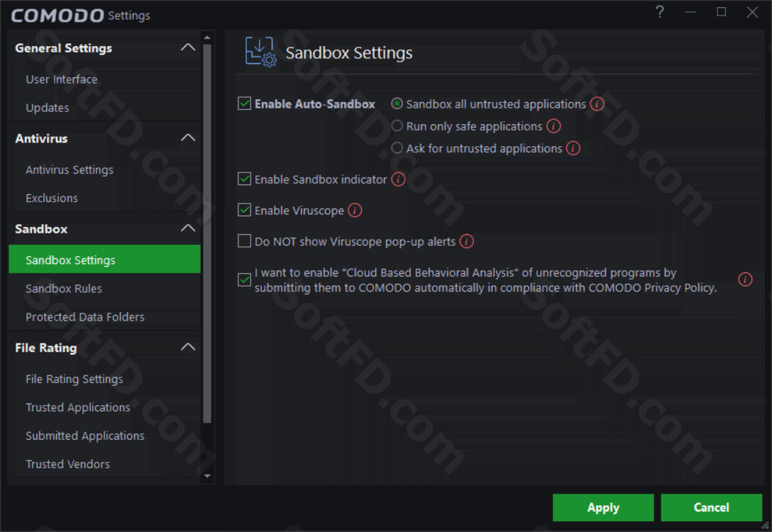Check Do NOT show Viruscope pop-up alerts
The image size is (772, 532).
pos(245,240)
